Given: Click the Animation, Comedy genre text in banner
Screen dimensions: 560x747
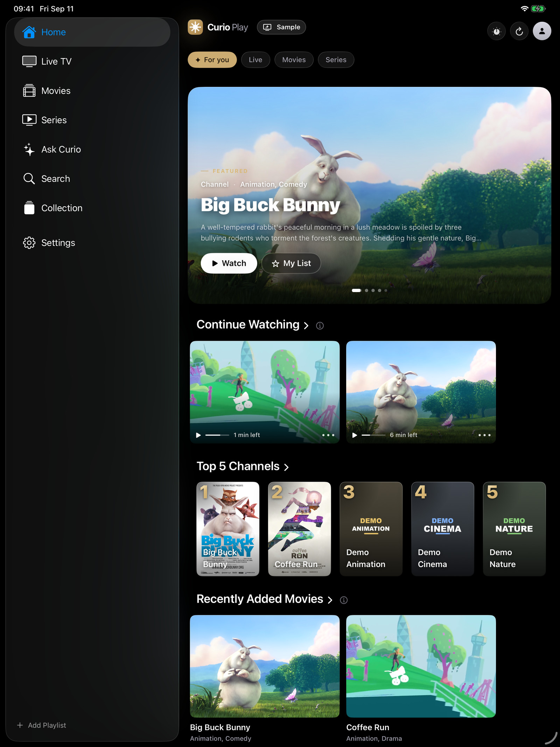Looking at the screenshot, I should tap(273, 184).
